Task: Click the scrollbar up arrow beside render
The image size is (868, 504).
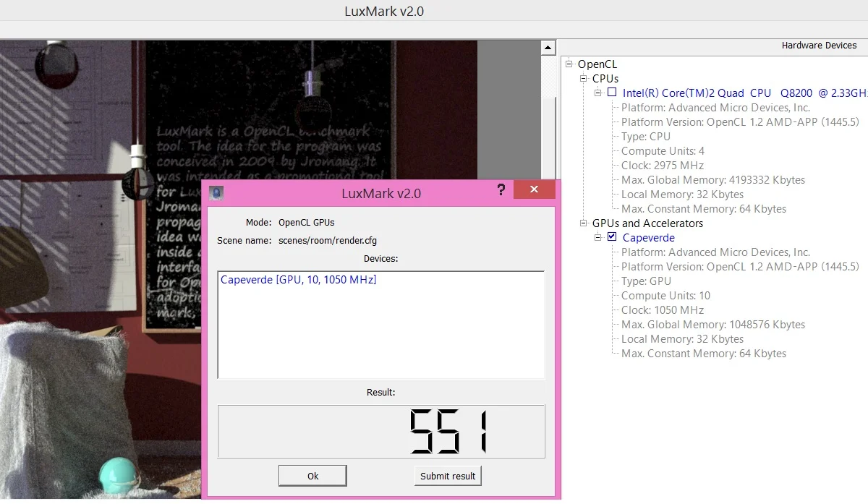Action: (548, 48)
